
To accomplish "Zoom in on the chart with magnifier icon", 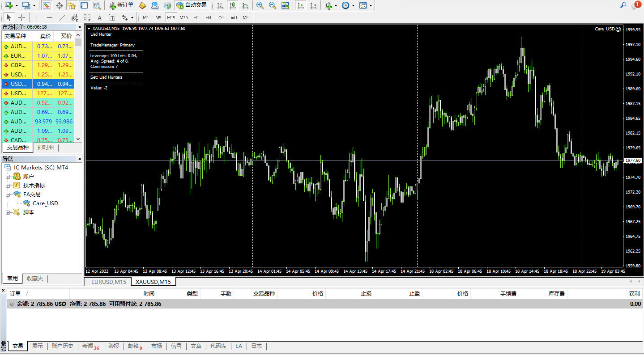I will tap(260, 5).
